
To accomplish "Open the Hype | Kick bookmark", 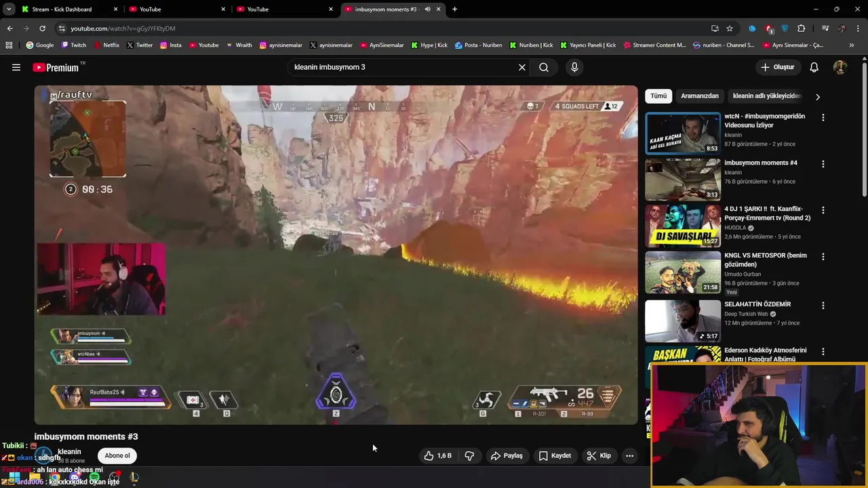I will 429,45.
